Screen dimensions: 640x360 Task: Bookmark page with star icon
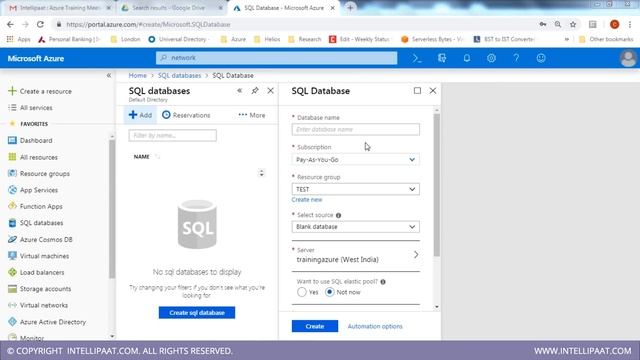(573, 24)
